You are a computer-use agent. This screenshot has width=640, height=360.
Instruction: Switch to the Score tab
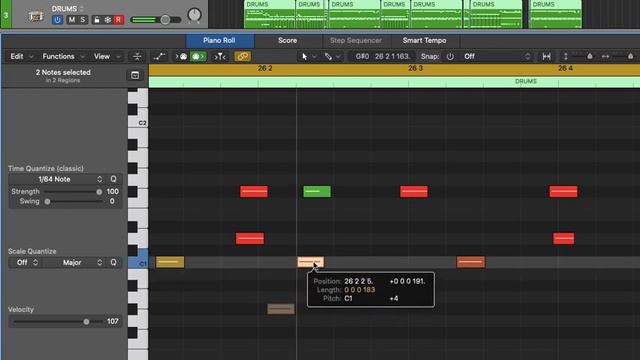click(x=287, y=40)
